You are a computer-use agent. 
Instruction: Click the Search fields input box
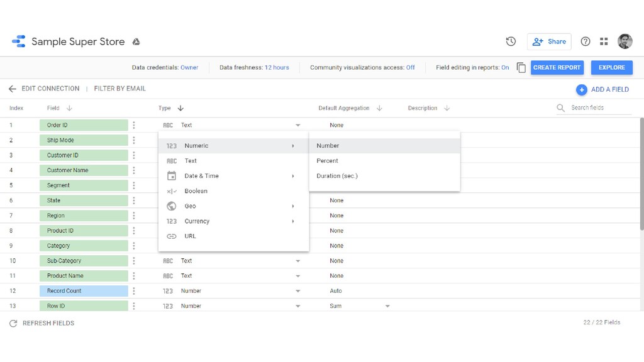coord(600,108)
